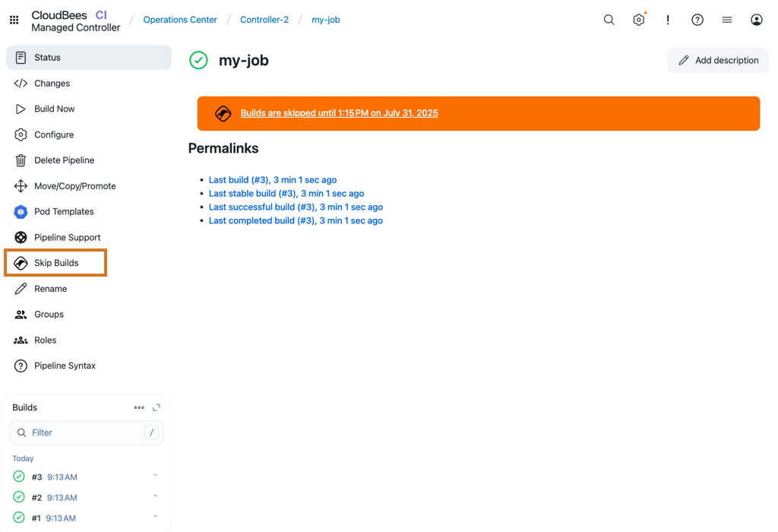Select Build Now in the sidebar
The image size is (778, 532).
pos(89,109)
